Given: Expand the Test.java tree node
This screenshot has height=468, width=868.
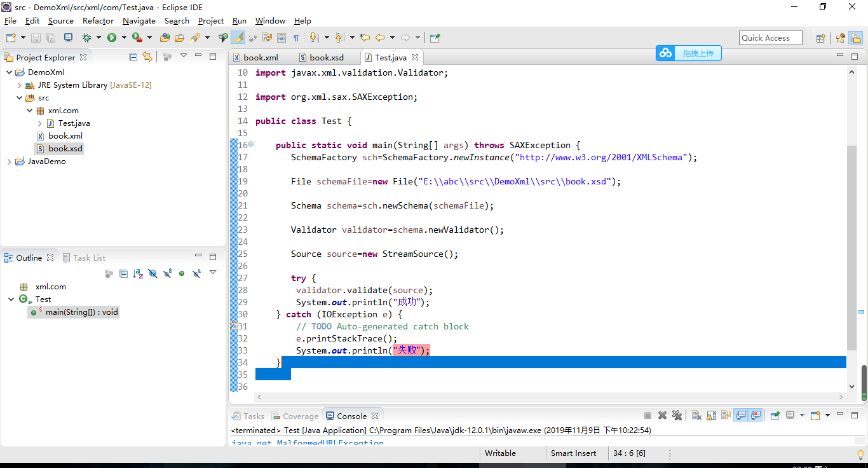Looking at the screenshot, I should pos(39,123).
